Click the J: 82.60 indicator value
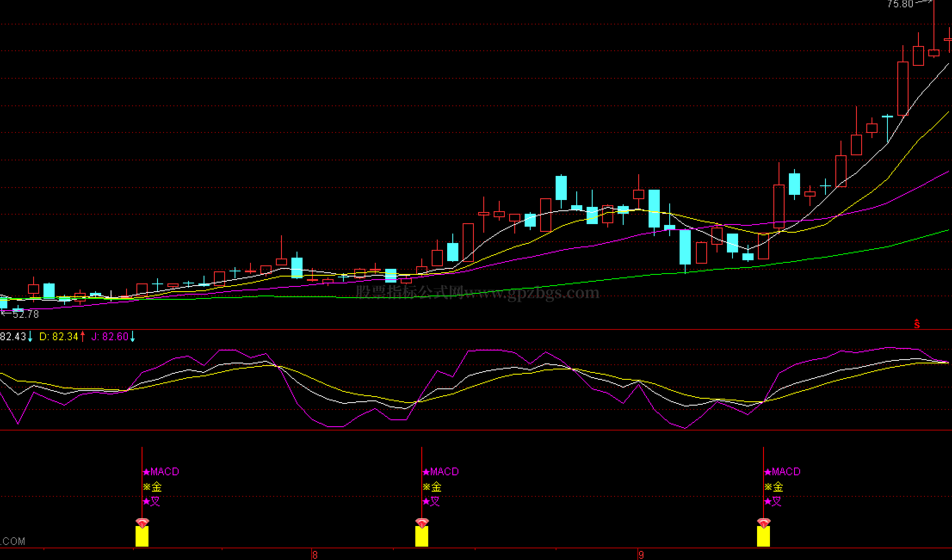This screenshot has height=560, width=952. click(x=110, y=336)
